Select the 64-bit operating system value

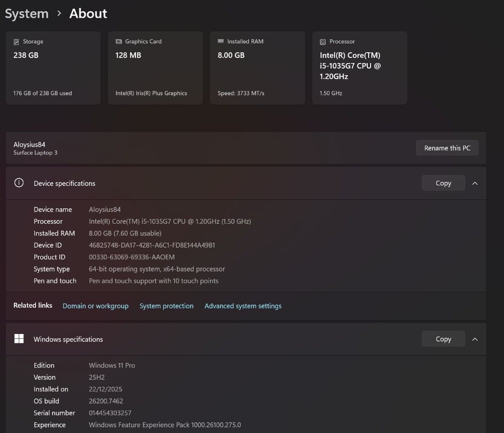coord(157,269)
